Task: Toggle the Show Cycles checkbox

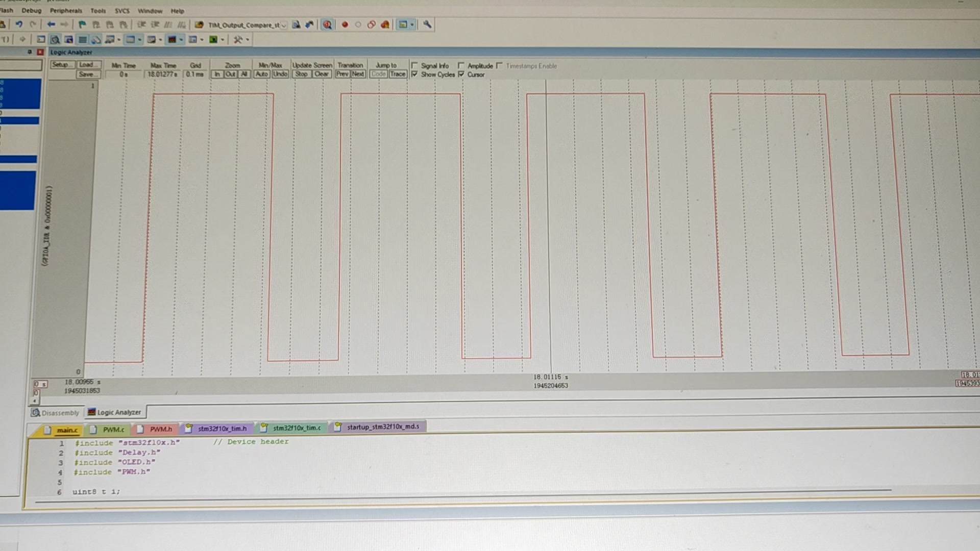Action: click(414, 74)
